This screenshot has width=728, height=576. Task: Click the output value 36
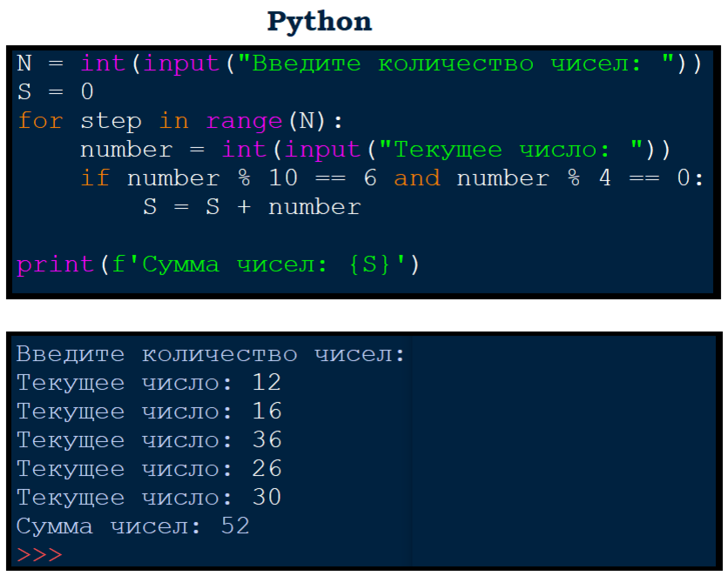pos(266,440)
